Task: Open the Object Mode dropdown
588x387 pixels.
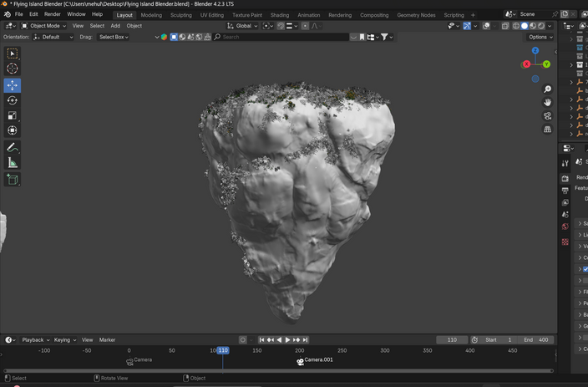Action: coord(43,26)
